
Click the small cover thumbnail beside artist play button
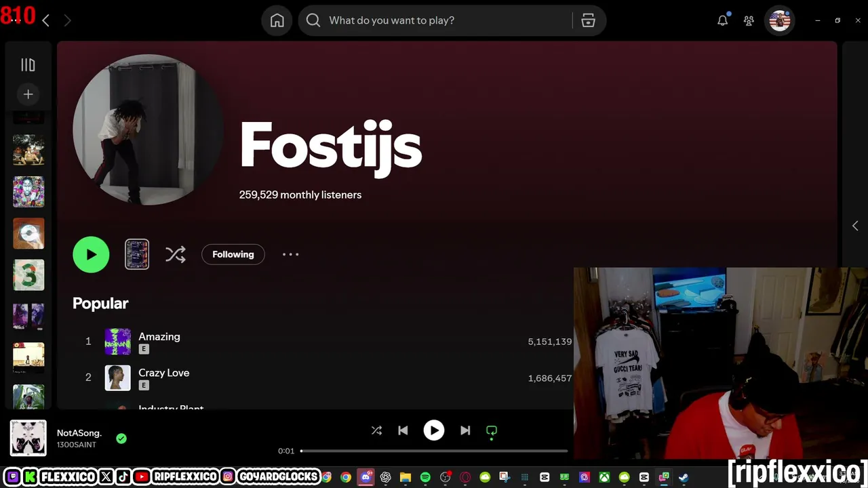point(137,254)
